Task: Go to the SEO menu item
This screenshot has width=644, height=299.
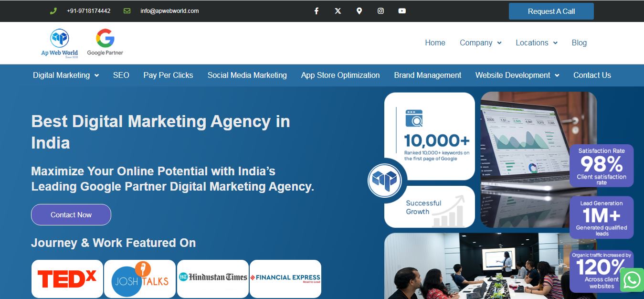Action: coord(121,75)
